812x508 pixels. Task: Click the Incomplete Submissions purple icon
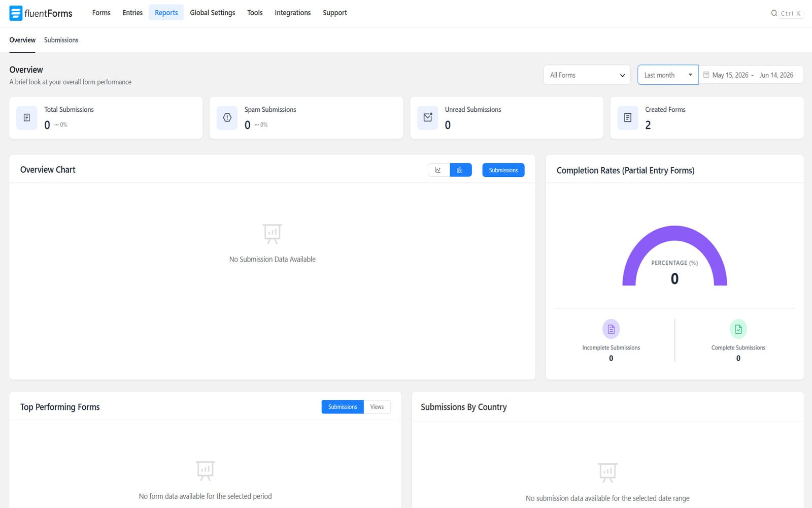[611, 329]
